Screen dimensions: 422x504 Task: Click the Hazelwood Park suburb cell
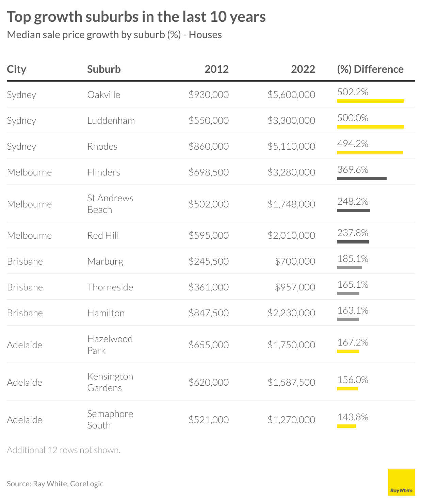click(110, 345)
